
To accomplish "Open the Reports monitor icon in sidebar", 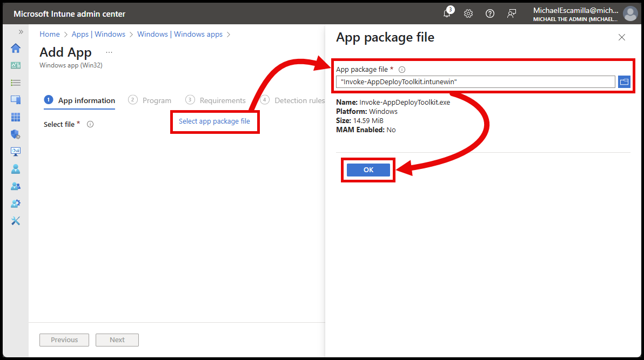I will [x=16, y=152].
